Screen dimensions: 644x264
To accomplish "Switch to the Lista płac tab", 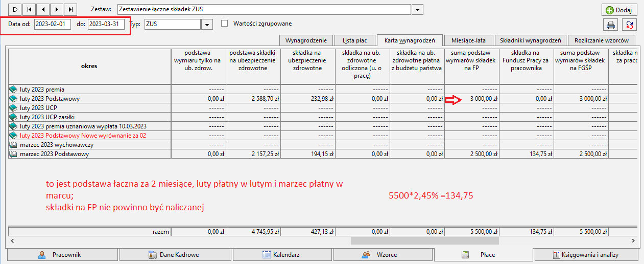I will 355,40.
